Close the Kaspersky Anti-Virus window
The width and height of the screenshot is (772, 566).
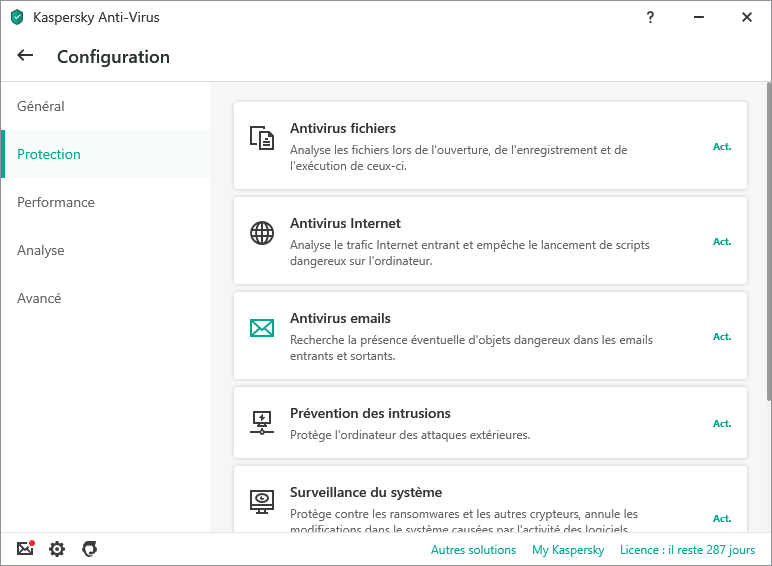(747, 17)
